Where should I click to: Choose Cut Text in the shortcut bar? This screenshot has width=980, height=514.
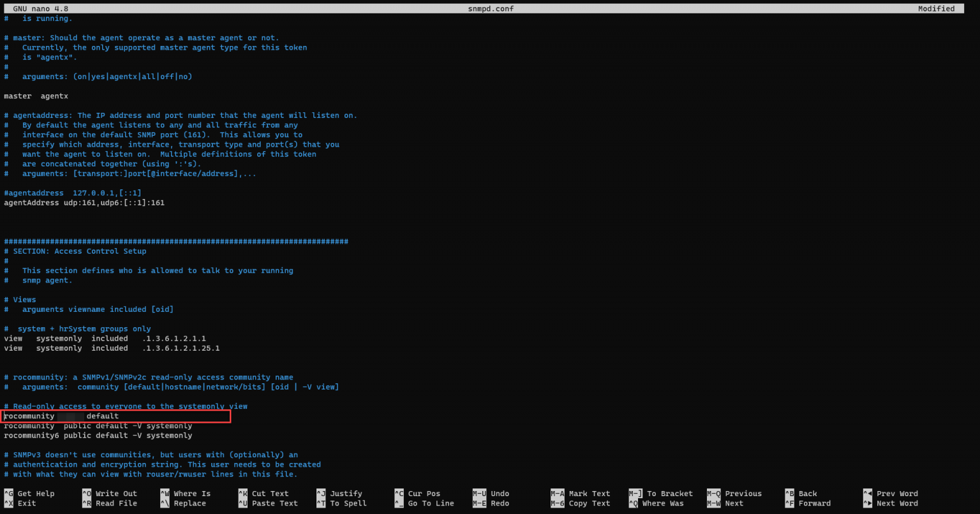coord(268,493)
